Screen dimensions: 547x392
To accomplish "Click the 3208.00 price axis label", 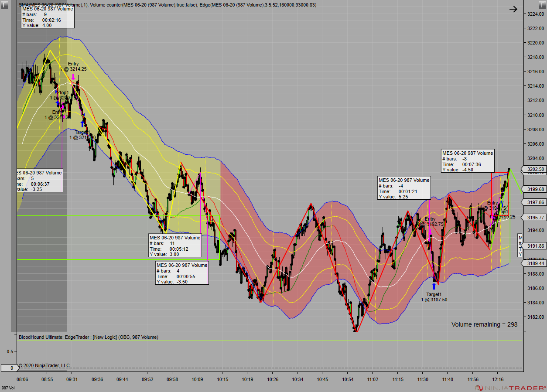I will point(536,130).
